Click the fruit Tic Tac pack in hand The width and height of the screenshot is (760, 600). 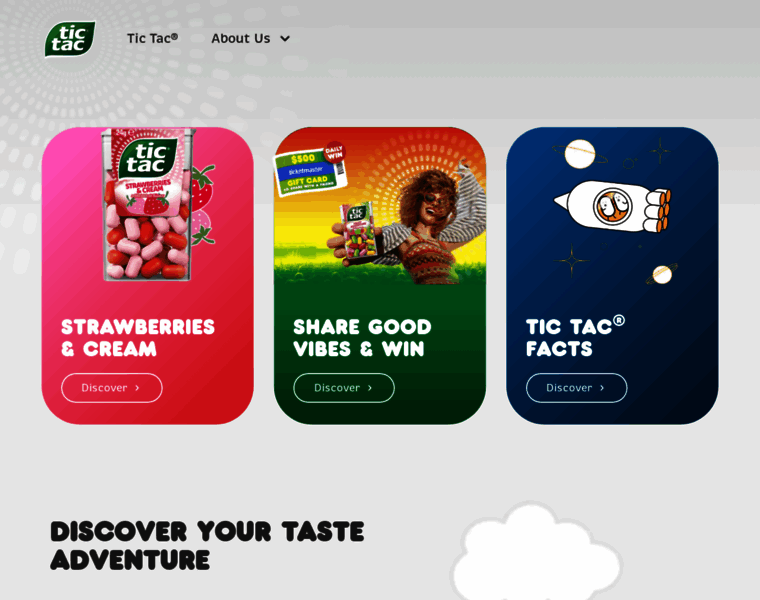[x=358, y=230]
